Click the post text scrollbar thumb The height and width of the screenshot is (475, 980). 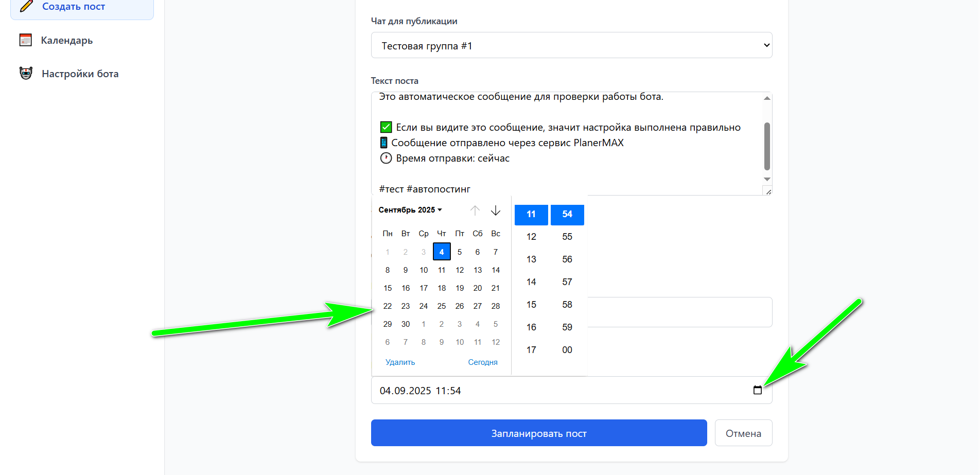pos(767,146)
